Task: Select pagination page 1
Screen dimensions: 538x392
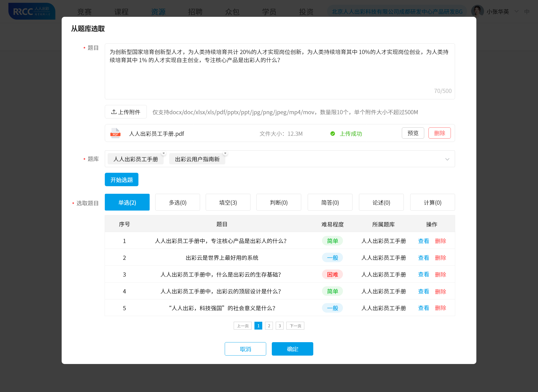Action: 258,326
